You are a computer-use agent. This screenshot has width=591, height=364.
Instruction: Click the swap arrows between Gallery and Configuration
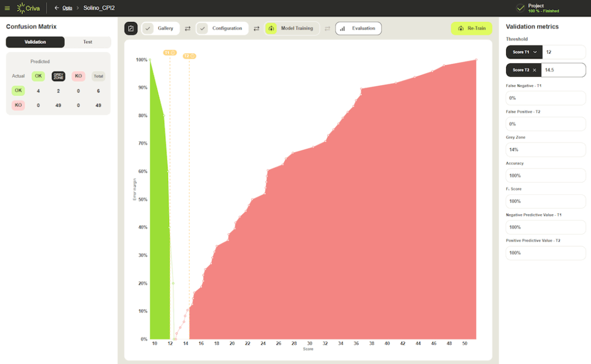tap(188, 28)
